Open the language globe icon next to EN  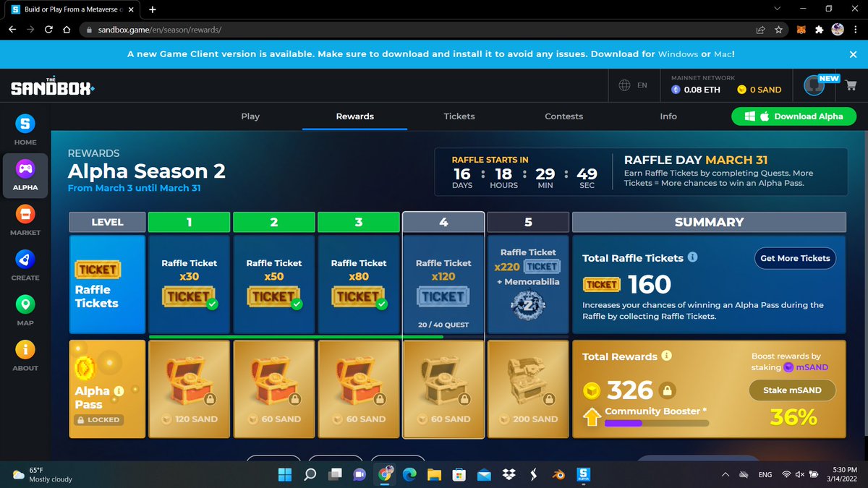[625, 85]
